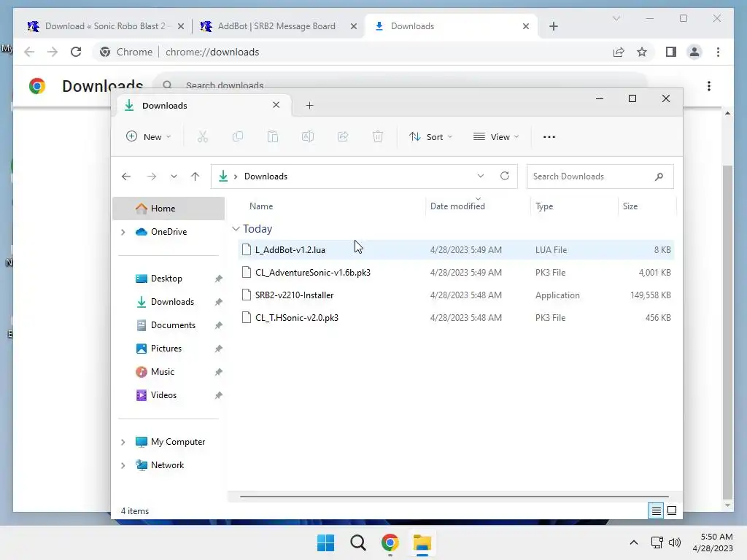
Task: Click the Copy icon in Explorer toolbar
Action: (238, 137)
